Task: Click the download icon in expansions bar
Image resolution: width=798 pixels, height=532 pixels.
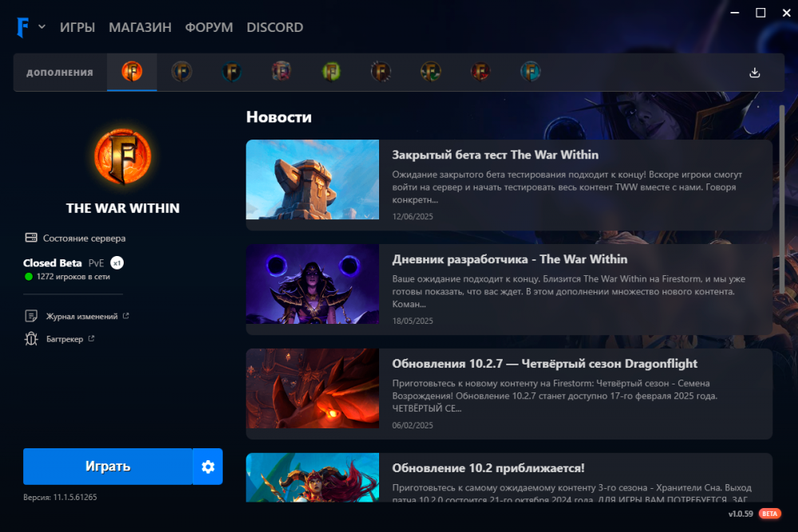Action: (755, 73)
